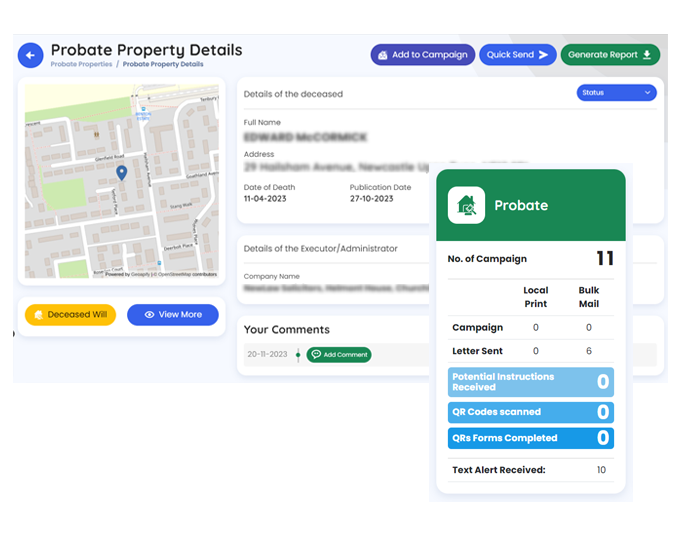This screenshot has width=682, height=542.
Task: Select the QR Codes scanned bar
Action: tap(531, 412)
